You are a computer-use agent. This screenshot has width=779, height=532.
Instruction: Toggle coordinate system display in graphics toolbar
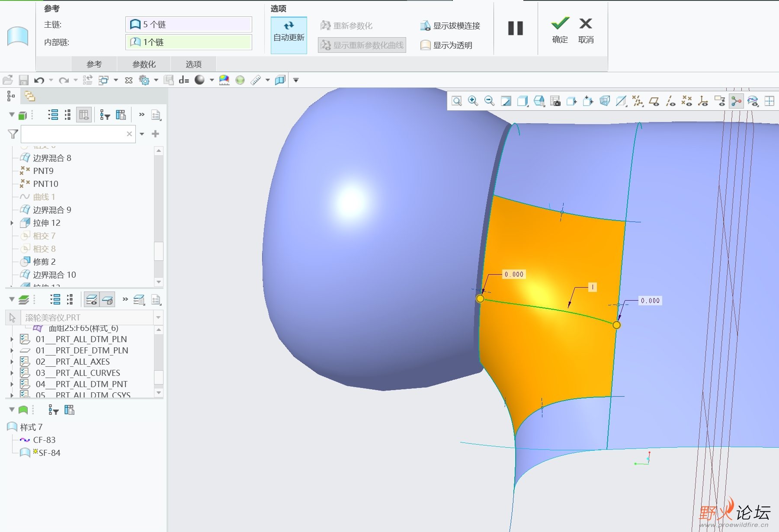pos(703,101)
